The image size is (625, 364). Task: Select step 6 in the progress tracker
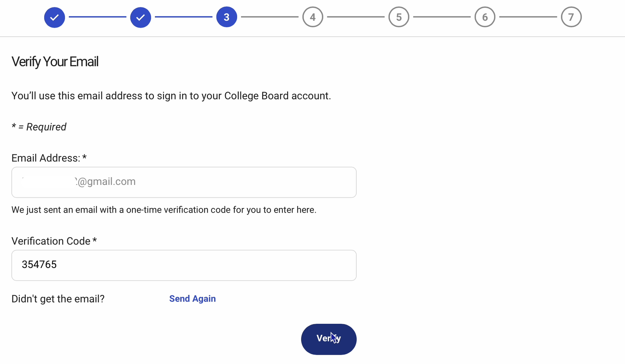coord(485,17)
